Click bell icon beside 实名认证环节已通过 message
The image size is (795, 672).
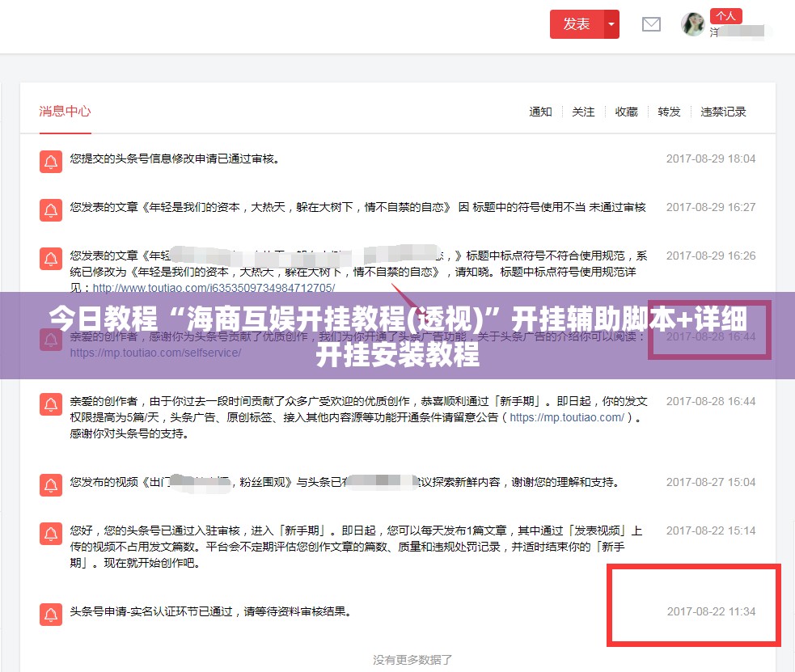[51, 615]
